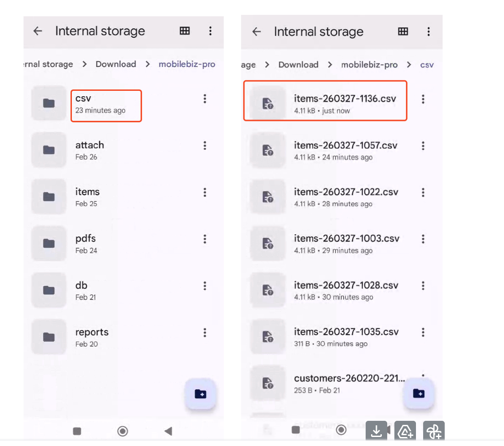Viewport: 504px width, 446px height.
Task: Click the add-to-Photos icon in the corner
Action: click(x=433, y=431)
